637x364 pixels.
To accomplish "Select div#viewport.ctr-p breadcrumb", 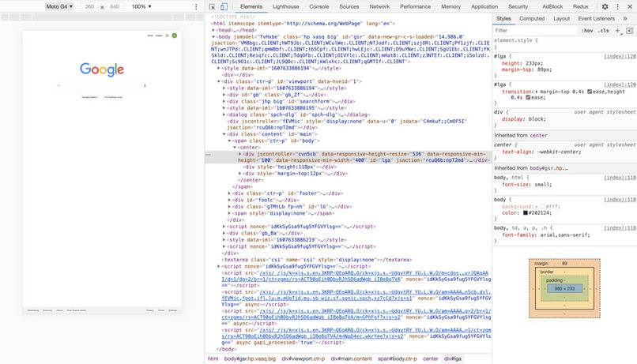I will point(303,358).
